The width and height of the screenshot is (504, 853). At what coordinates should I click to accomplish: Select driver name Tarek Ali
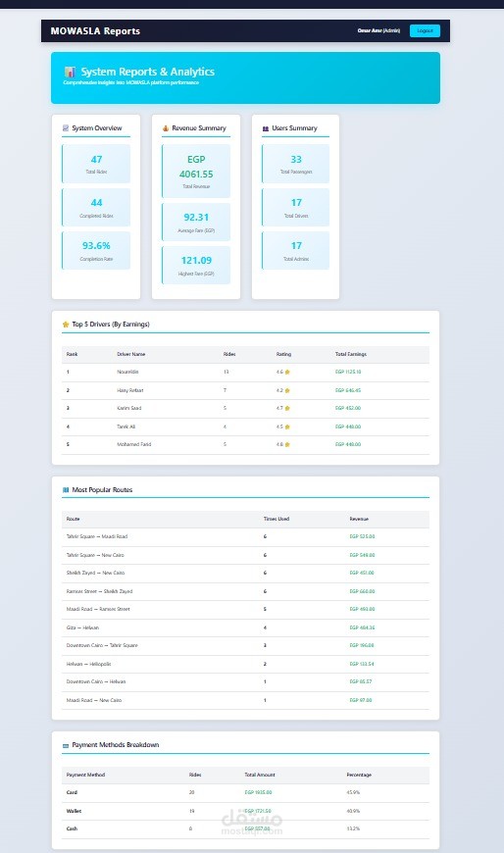[126, 427]
